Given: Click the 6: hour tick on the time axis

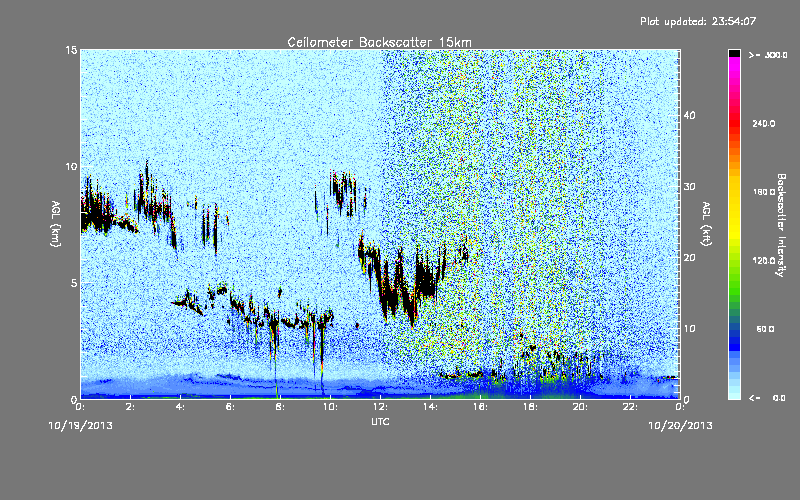Looking at the screenshot, I should click(230, 407).
